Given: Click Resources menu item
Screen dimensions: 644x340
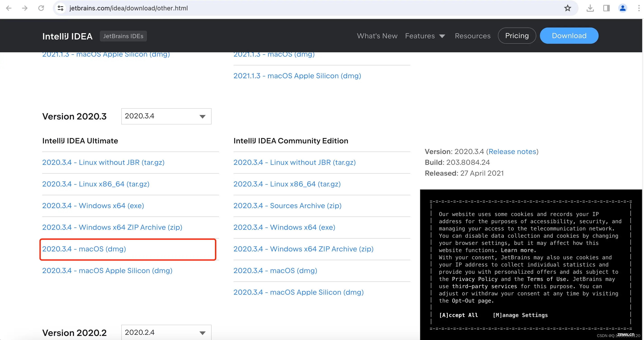Looking at the screenshot, I should [473, 35].
